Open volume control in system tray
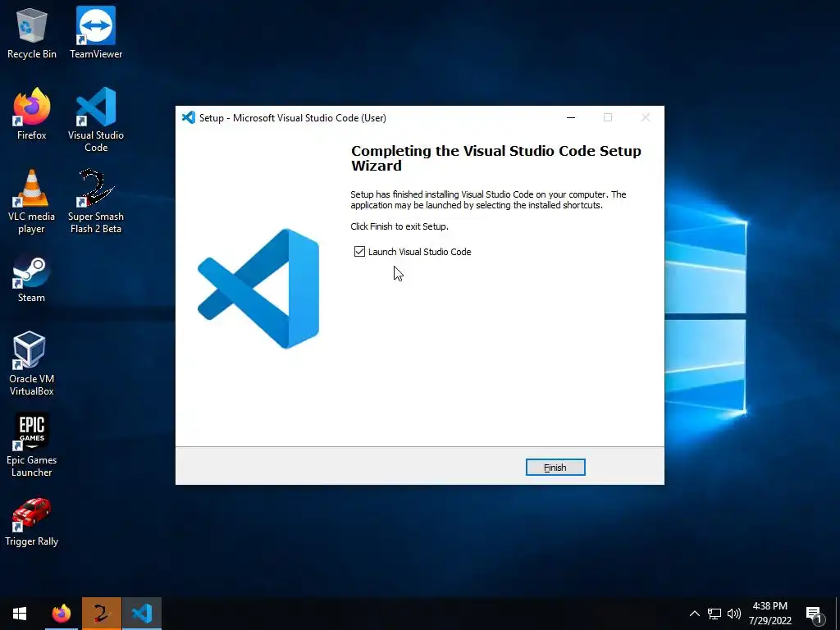840x630 pixels. click(x=734, y=614)
